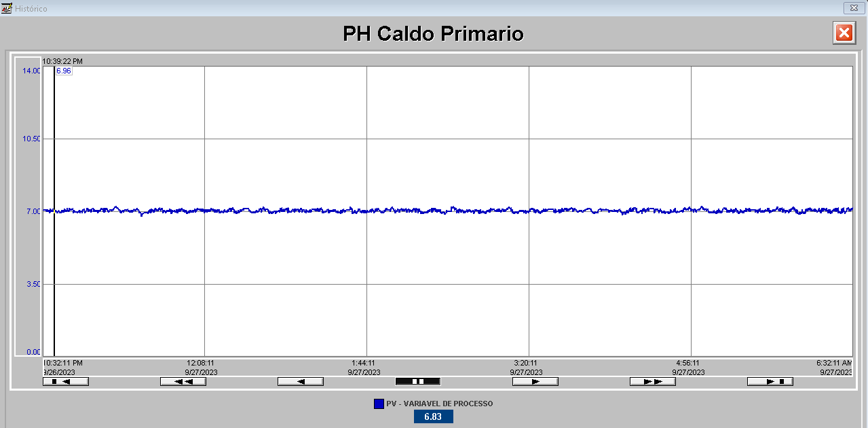Click the black vertical time cursor line
868x428 pixels.
click(x=54, y=211)
